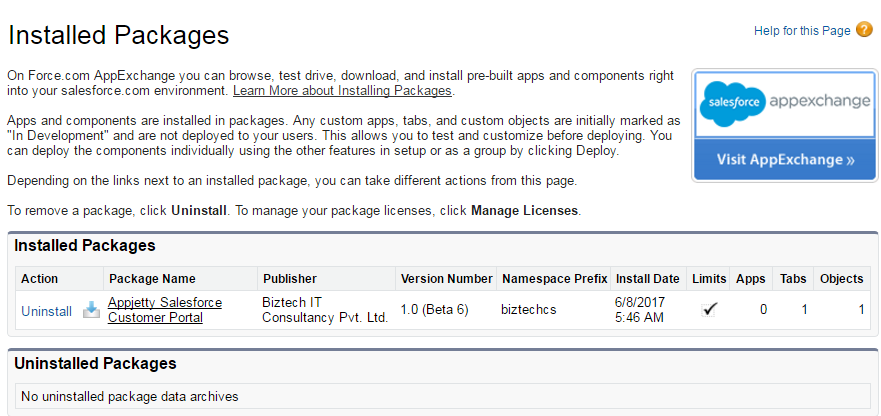The width and height of the screenshot is (881, 416).
Task: Click the Package Name column header
Action: (152, 279)
